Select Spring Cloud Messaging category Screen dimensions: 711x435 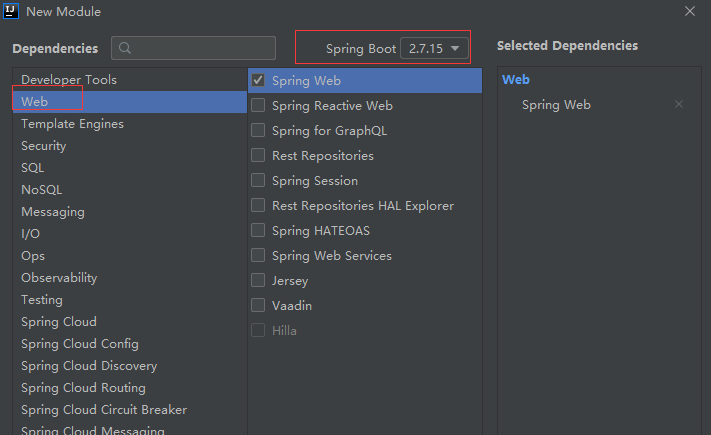[x=130, y=429]
